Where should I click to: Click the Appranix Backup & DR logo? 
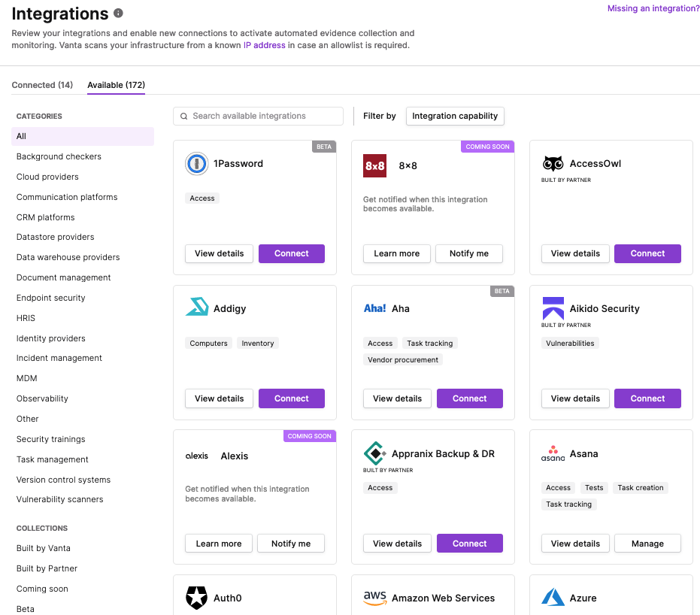[374, 453]
